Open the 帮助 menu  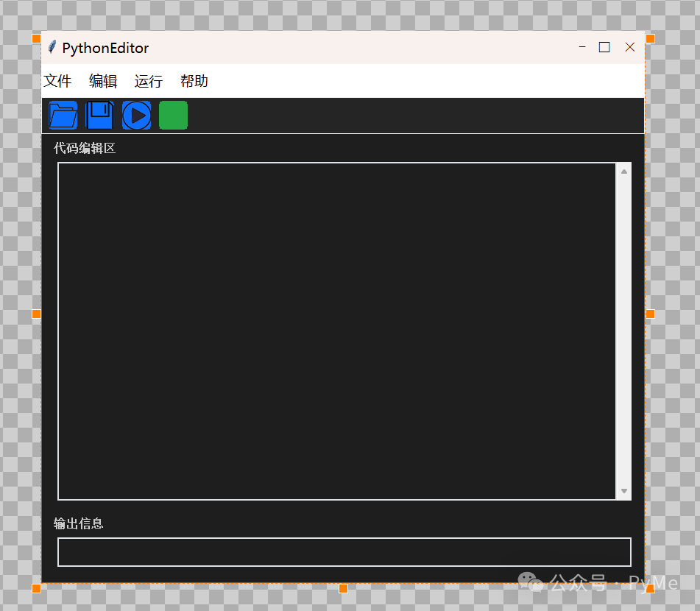pos(194,81)
